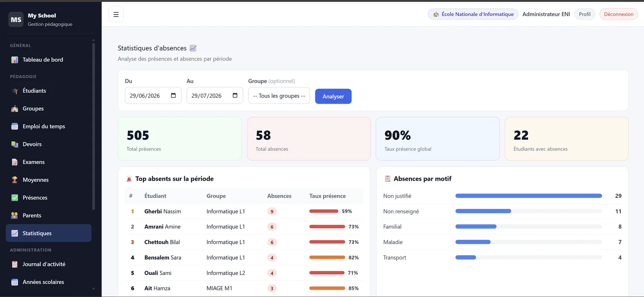Click the Non justifié absence bar
This screenshot has width=644, height=297.
528,196
